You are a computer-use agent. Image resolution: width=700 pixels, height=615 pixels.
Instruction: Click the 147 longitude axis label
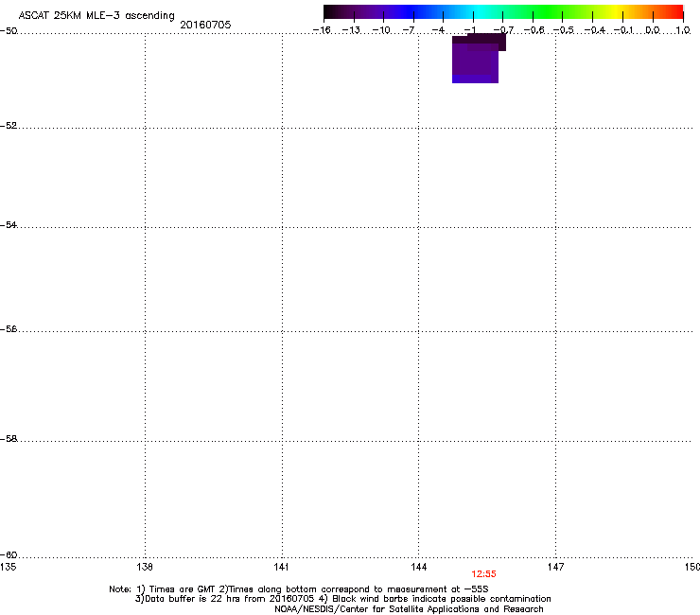[555, 567]
